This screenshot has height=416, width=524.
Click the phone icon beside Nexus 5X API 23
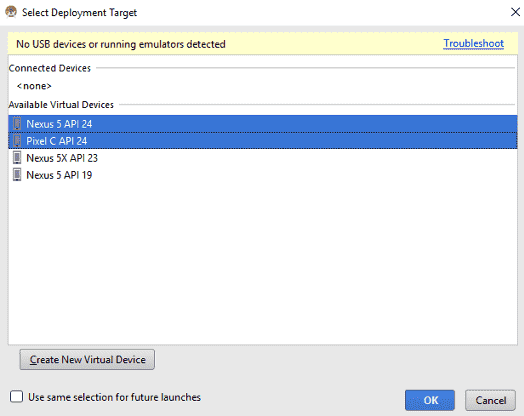coord(17,158)
